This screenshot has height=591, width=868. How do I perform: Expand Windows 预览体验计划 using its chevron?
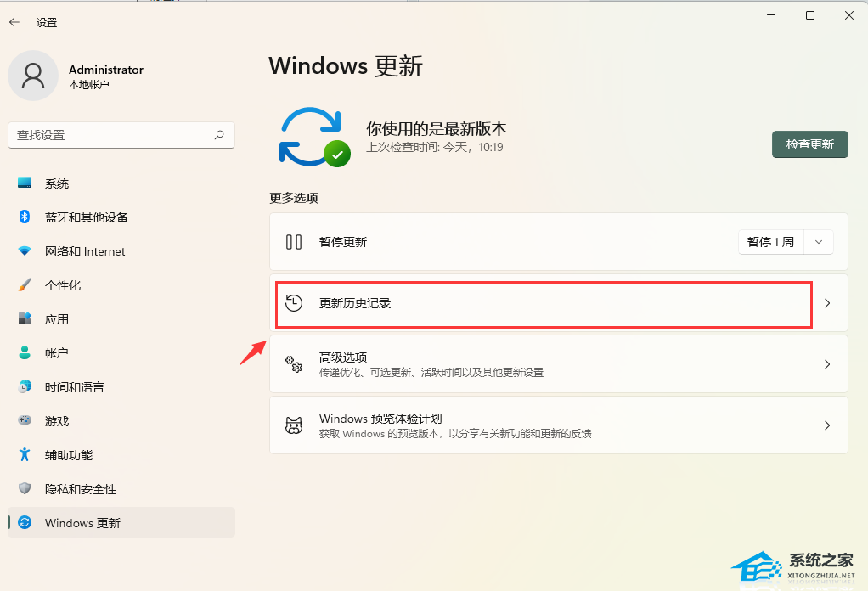tap(828, 425)
